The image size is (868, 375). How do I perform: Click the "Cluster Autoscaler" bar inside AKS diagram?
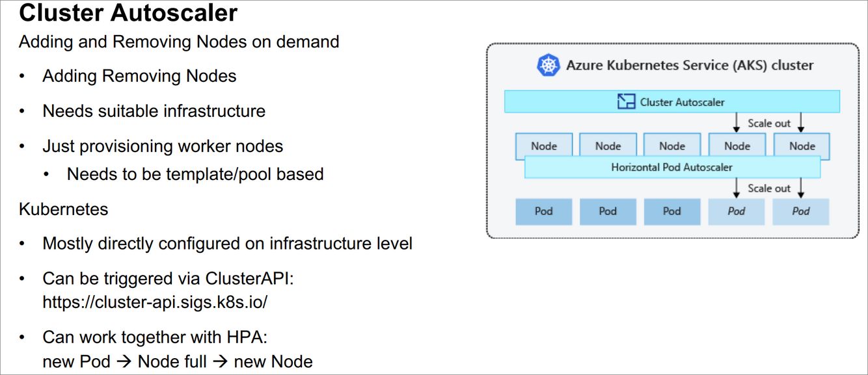pyautogui.click(x=672, y=101)
